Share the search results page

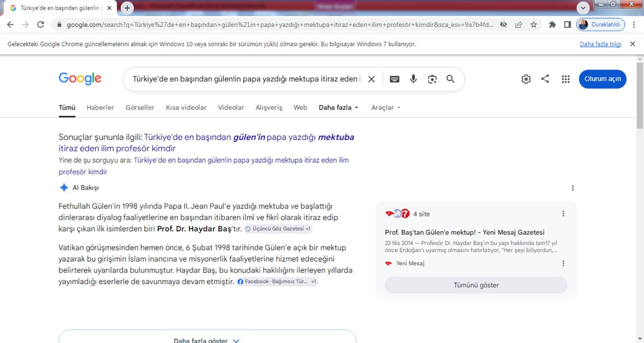(x=545, y=79)
